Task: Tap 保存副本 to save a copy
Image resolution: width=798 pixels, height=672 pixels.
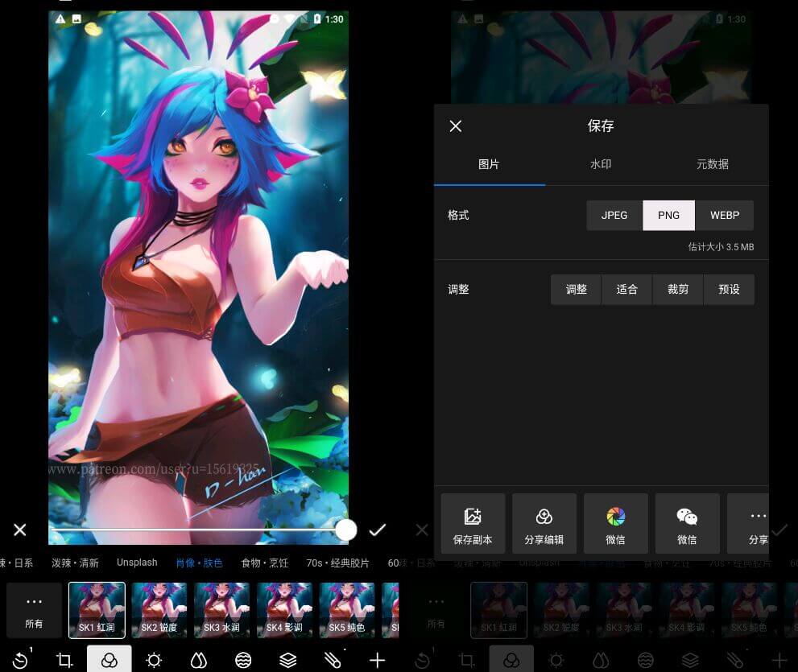Action: 473,523
